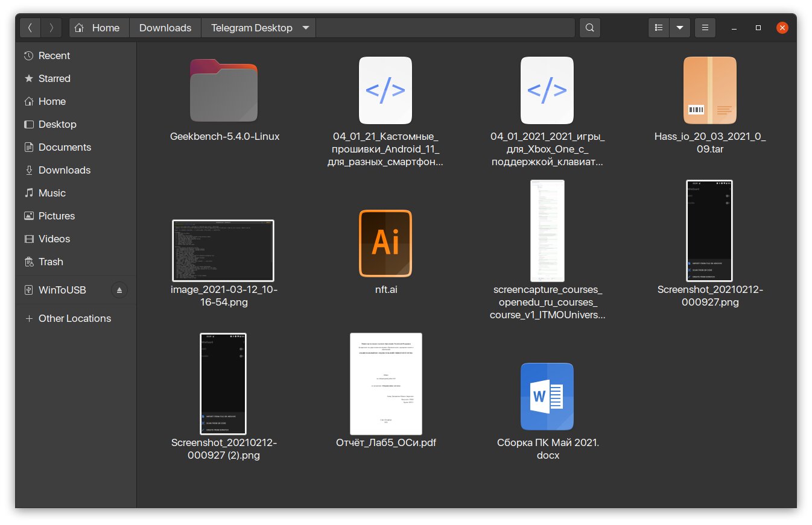The width and height of the screenshot is (812, 525).
Task: Select the Geekbench-5.4.0-Linux folder icon
Action: [x=224, y=90]
